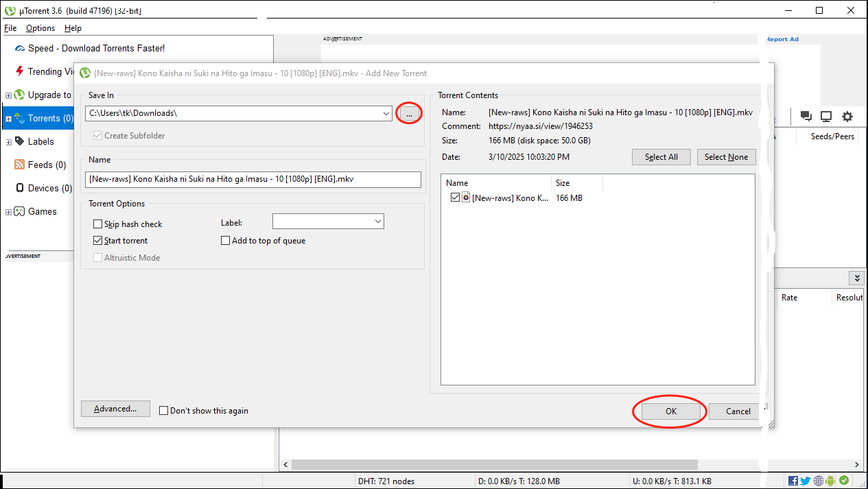Enable Add to top of queue
The height and width of the screenshot is (489, 868).
[x=225, y=241]
